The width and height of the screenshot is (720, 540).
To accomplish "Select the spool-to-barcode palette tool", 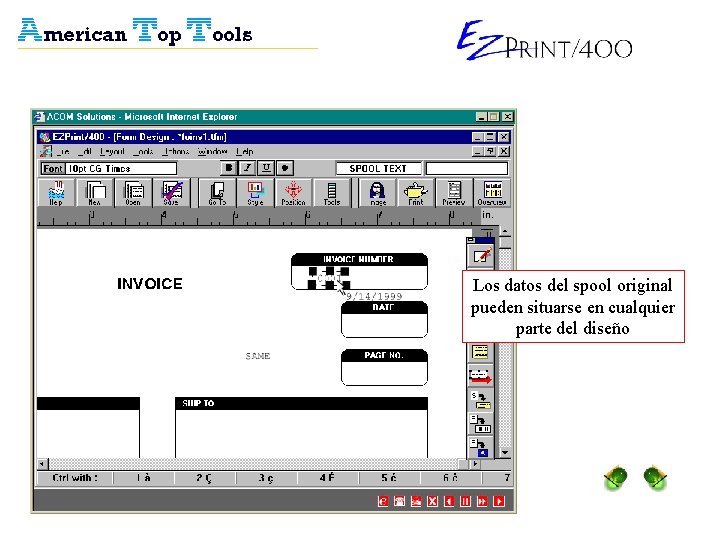I will [481, 424].
